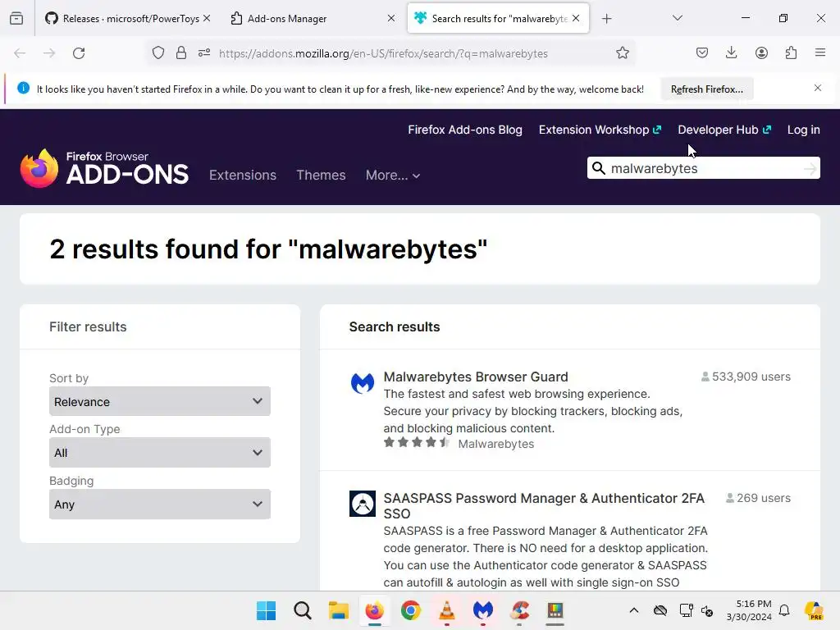840x630 pixels.
Task: Open the Extension Workshop link
Action: [x=600, y=130]
